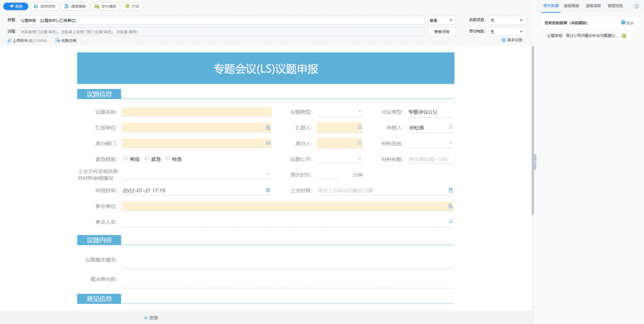Open 预归档到 dropdown
The height and width of the screenshot is (324, 644).
(x=507, y=32)
